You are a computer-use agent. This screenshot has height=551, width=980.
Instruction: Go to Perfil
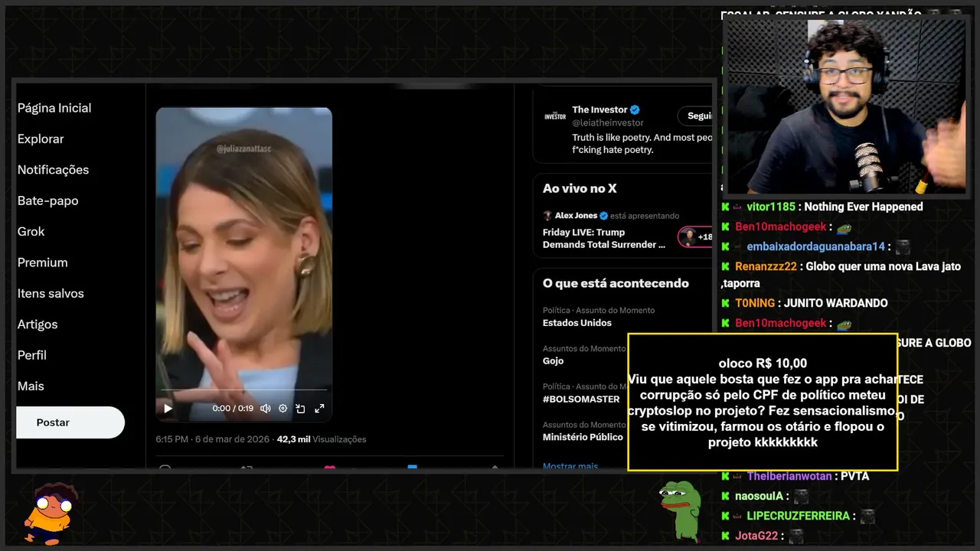(x=32, y=355)
